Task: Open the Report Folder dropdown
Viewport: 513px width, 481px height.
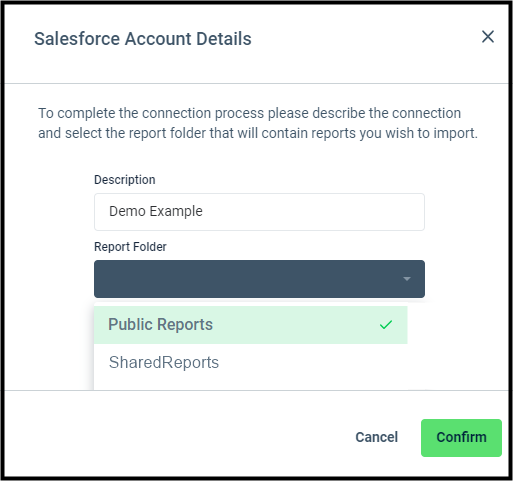Action: tap(259, 279)
